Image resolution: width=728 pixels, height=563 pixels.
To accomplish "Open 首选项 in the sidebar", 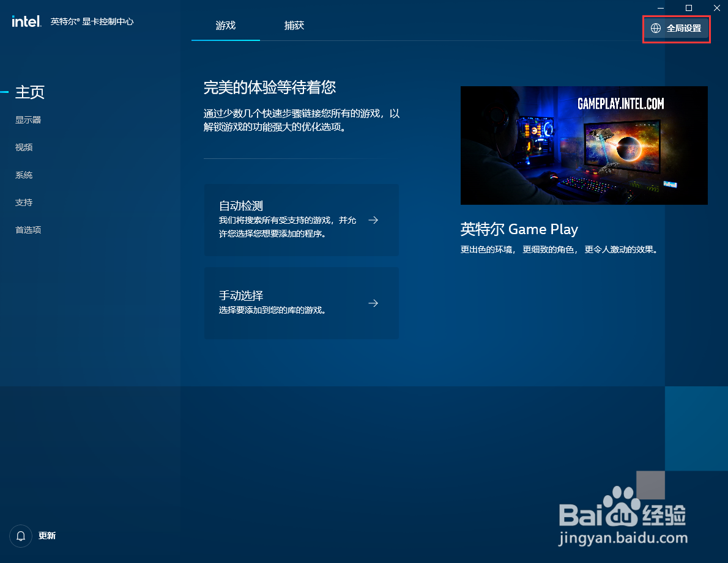I will click(28, 230).
